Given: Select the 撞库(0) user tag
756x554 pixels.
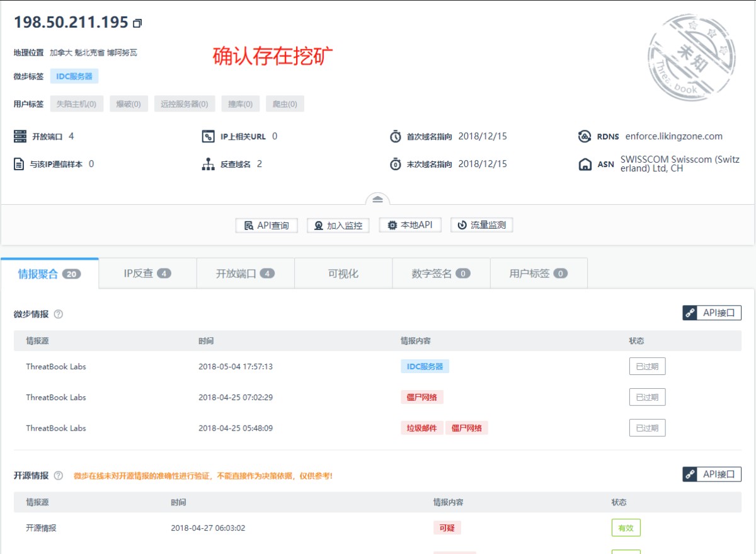Looking at the screenshot, I should pos(241,104).
